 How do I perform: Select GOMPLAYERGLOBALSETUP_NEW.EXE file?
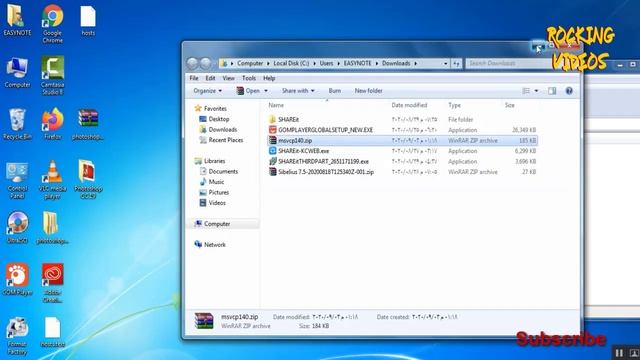coord(402,130)
